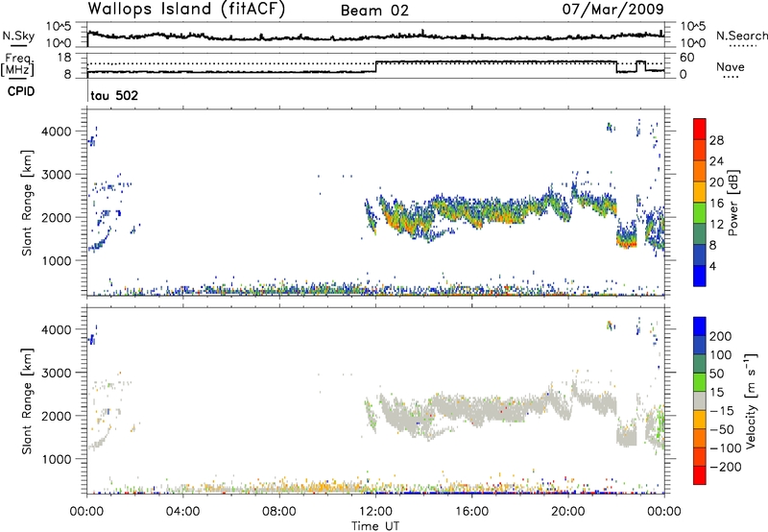The width and height of the screenshot is (768, 532).
Task: Pick Power colorbar segment between 16 and 20
Action: pyautogui.click(x=700, y=192)
